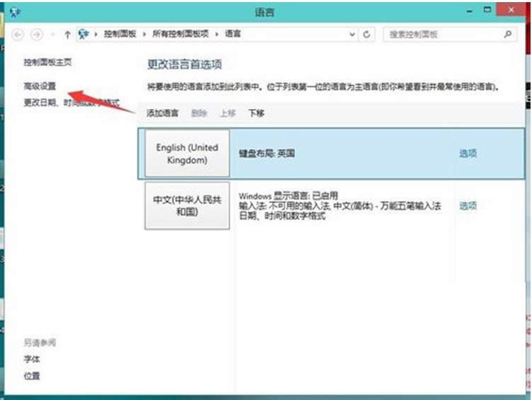Expand chevron after 所有控制面板项 breadcrumb
Viewport: 532px width, 400px height.
(217, 34)
